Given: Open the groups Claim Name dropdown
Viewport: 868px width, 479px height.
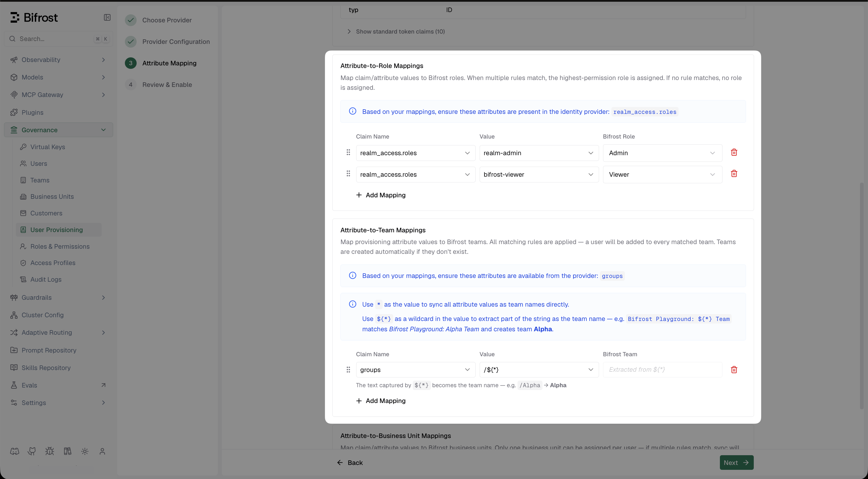Looking at the screenshot, I should click(x=415, y=370).
